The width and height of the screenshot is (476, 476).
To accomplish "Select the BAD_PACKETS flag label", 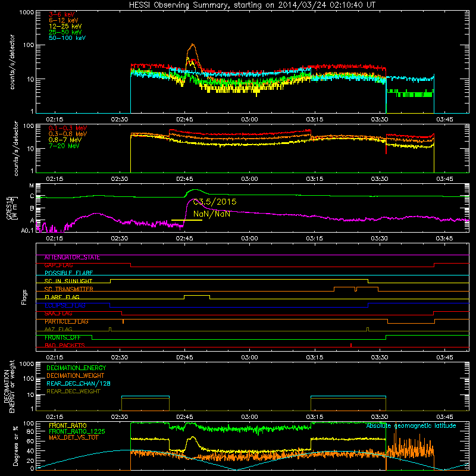I will click(x=65, y=346).
